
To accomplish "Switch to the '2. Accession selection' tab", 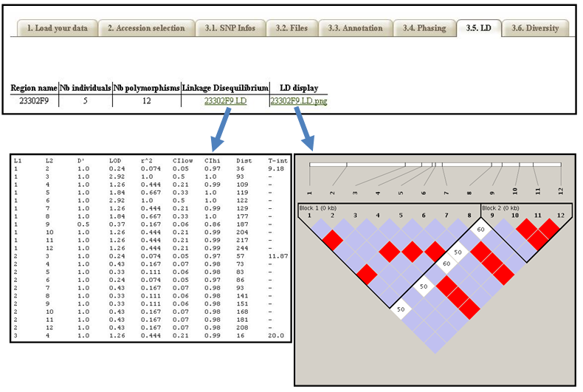I will 146,28.
